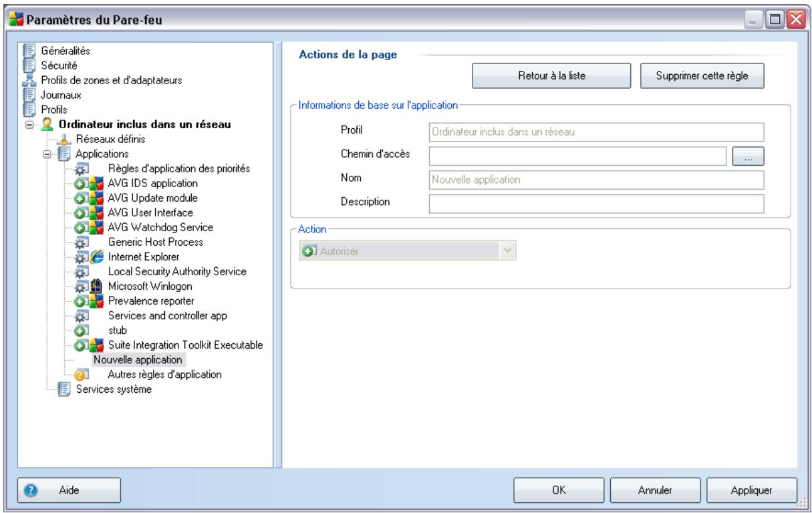Select Local Security Authority Service rule
The image size is (812, 513).
point(177,271)
